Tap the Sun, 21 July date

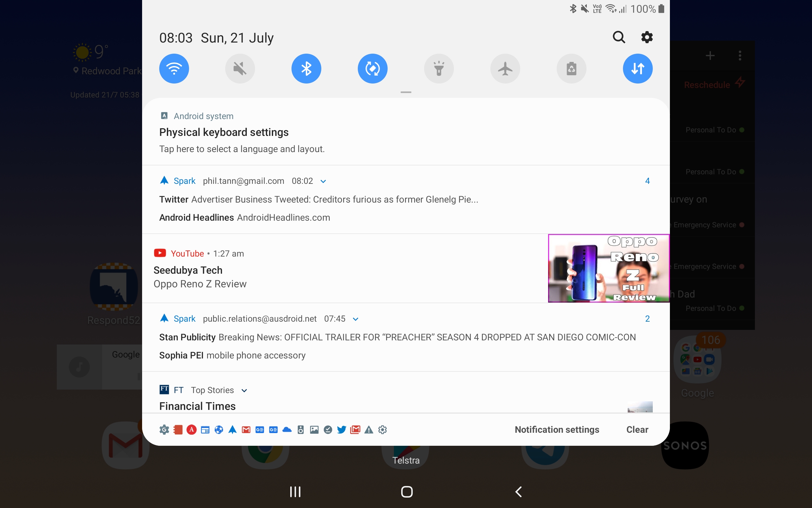pyautogui.click(x=237, y=38)
